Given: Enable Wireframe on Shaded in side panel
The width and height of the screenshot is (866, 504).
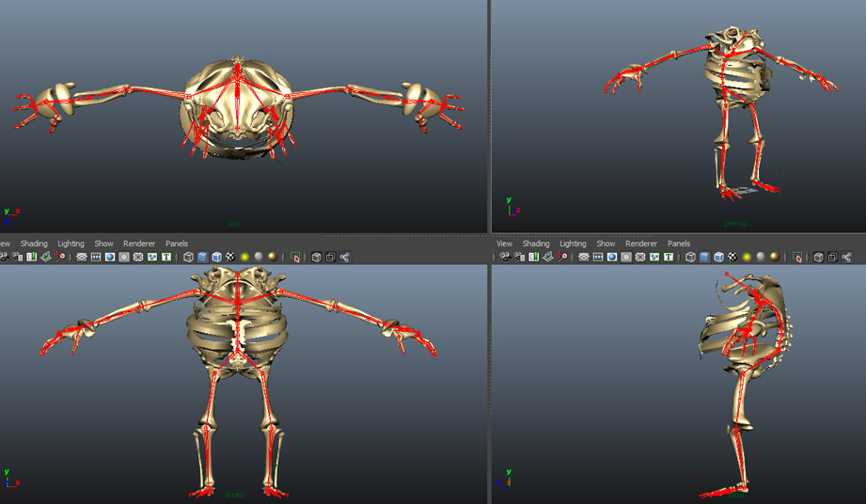Looking at the screenshot, I should pyautogui.click(x=718, y=257).
